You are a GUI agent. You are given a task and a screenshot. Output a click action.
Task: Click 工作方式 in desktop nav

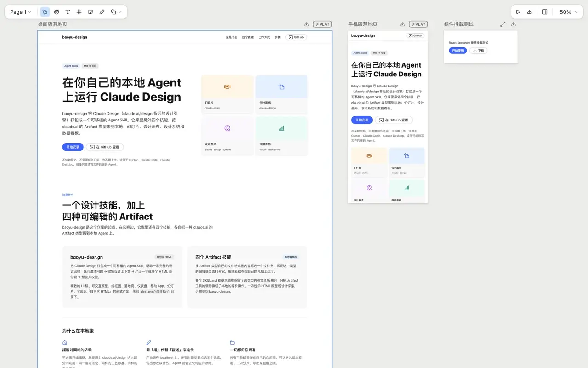point(264,37)
